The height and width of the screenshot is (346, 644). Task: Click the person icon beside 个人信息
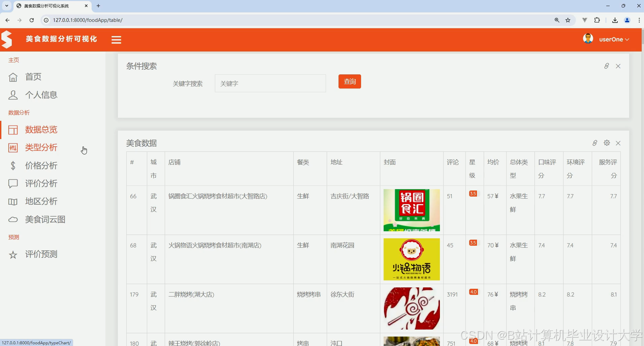(13, 95)
